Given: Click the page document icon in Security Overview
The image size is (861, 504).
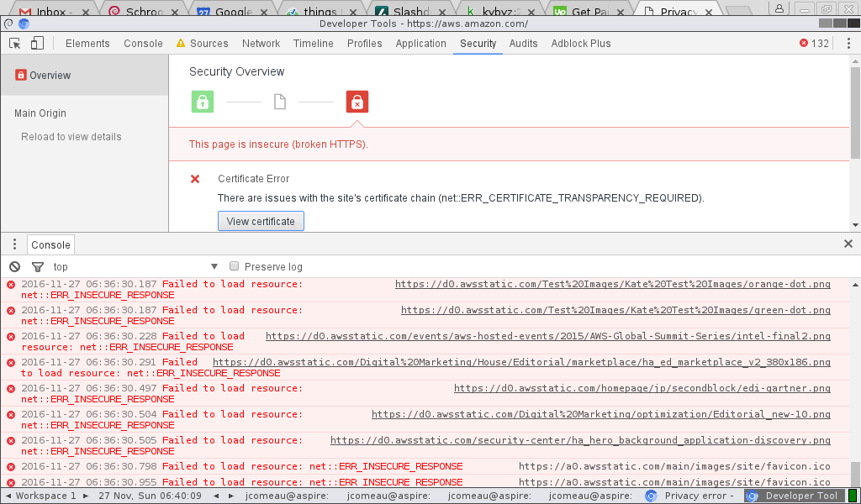Looking at the screenshot, I should click(x=280, y=102).
